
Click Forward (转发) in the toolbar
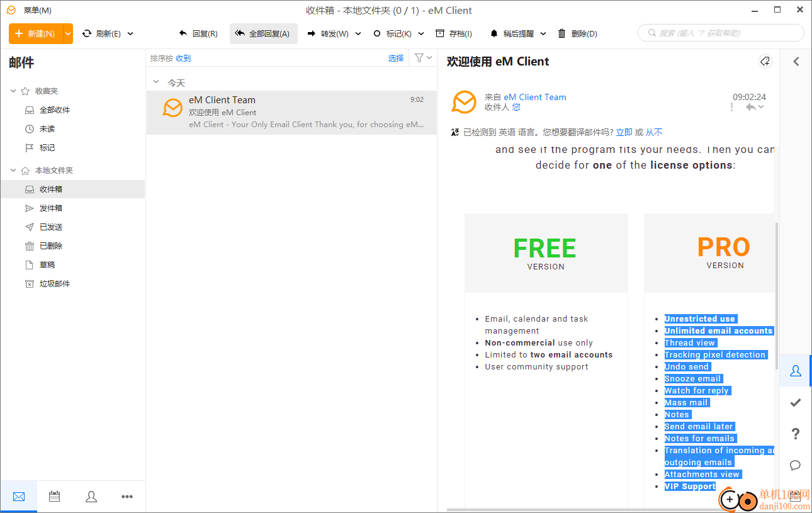328,34
